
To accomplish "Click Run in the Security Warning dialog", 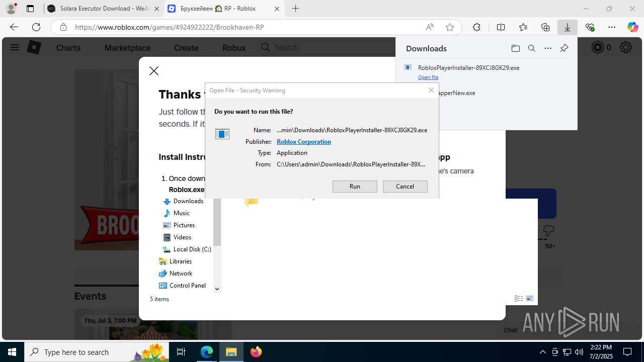I will 355,187.
